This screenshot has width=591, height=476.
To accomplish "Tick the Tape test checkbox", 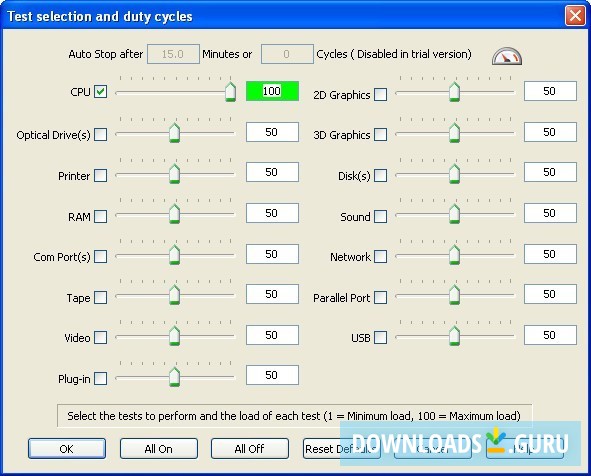I will click(100, 297).
